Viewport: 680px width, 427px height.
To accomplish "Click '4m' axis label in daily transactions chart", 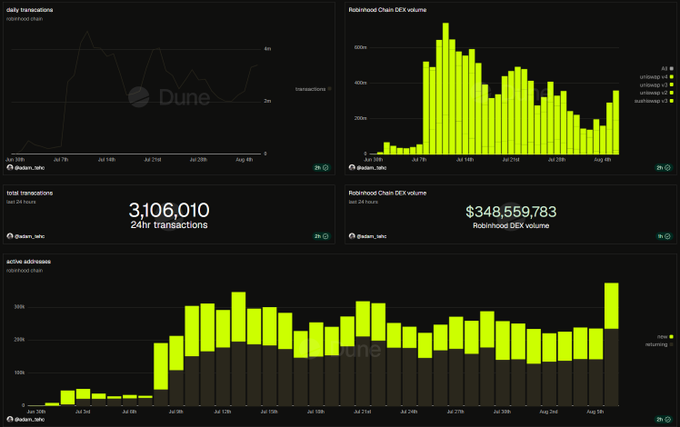I will pyautogui.click(x=268, y=49).
